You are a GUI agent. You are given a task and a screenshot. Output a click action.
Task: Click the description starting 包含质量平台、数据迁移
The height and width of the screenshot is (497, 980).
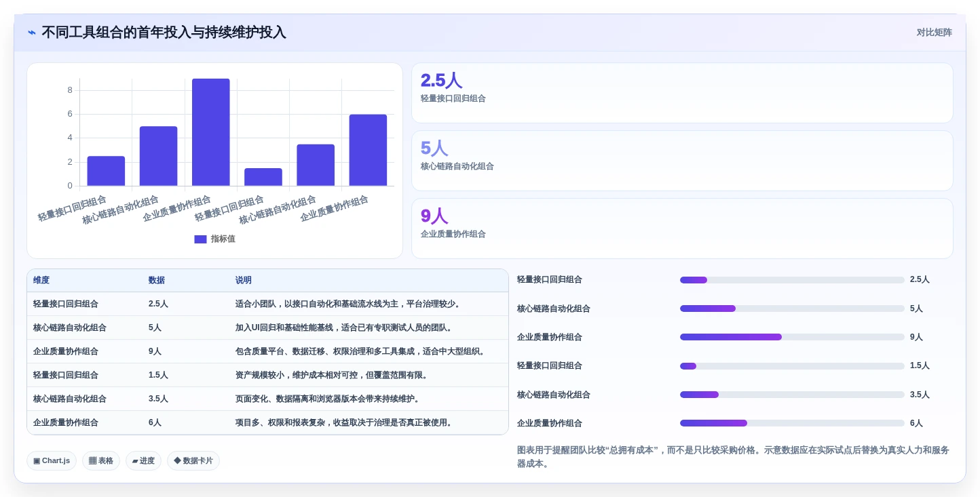tap(362, 351)
